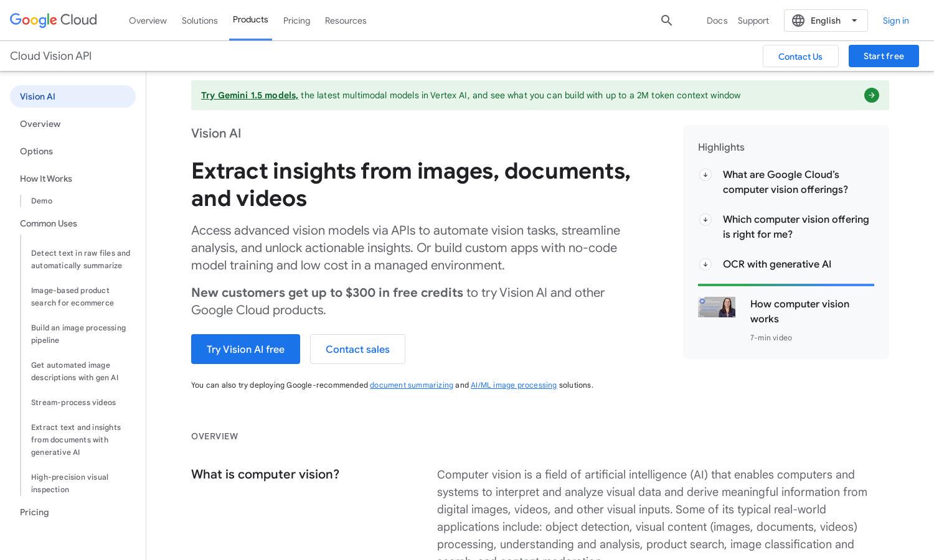Open the Google Cloud logo homepage
This screenshot has width=934, height=560.
(x=54, y=20)
